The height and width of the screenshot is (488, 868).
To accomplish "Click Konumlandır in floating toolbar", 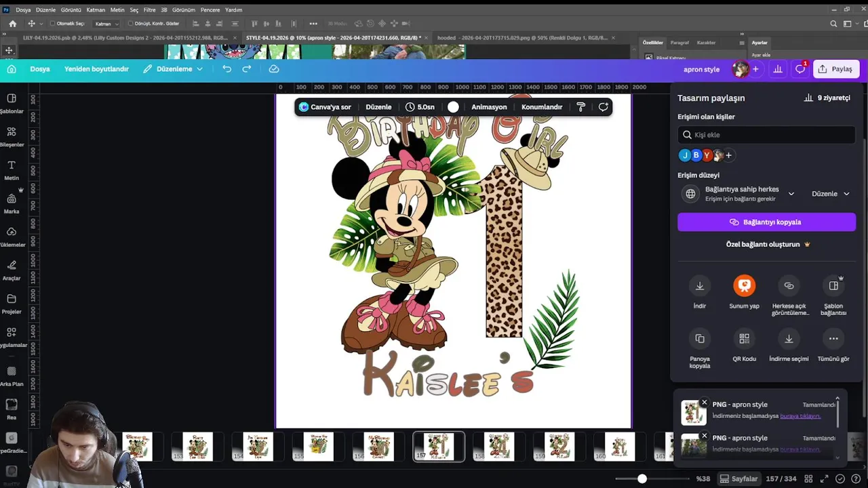I will (542, 107).
